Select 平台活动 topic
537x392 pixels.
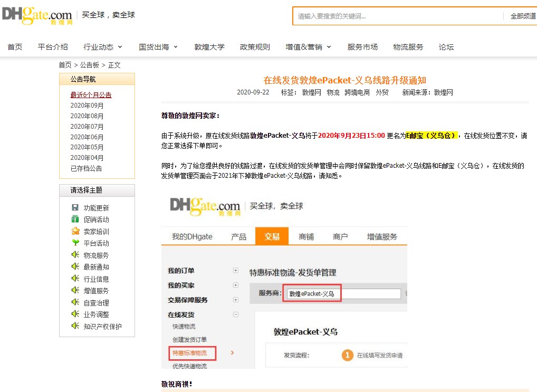(x=96, y=243)
